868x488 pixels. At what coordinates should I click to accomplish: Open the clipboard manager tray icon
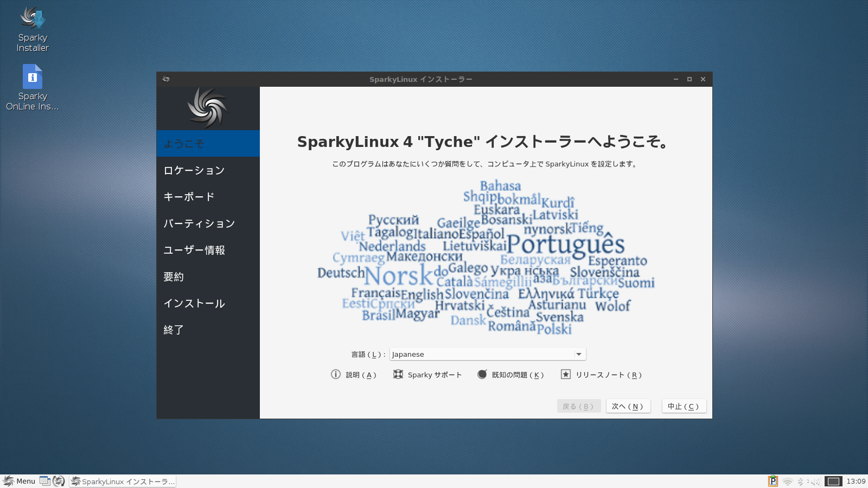tap(773, 481)
